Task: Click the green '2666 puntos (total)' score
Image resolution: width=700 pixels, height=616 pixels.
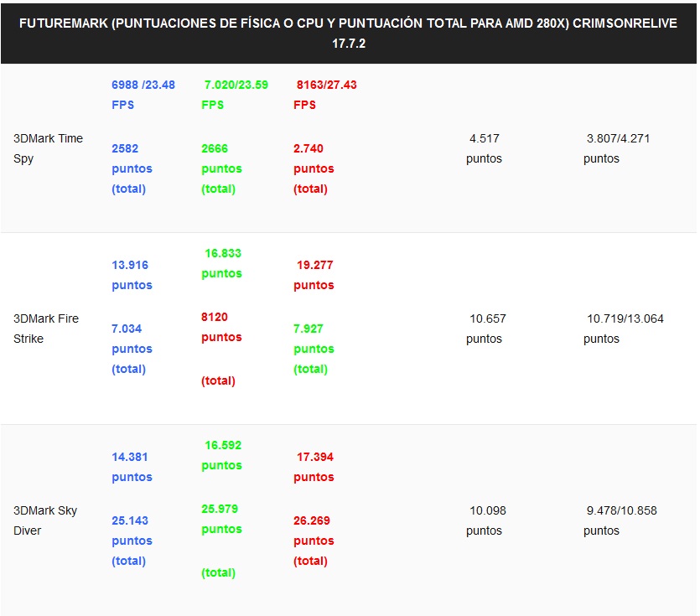Action: pyautogui.click(x=222, y=168)
